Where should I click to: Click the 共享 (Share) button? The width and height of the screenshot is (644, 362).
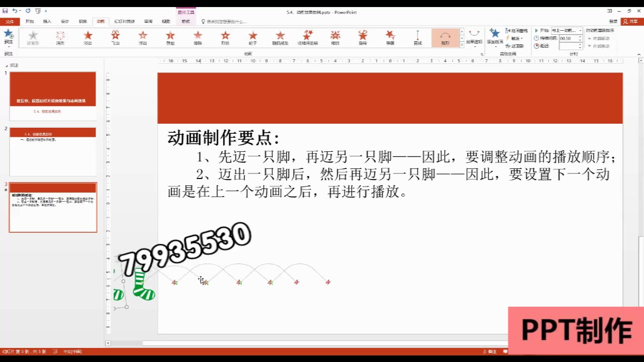pos(632,22)
